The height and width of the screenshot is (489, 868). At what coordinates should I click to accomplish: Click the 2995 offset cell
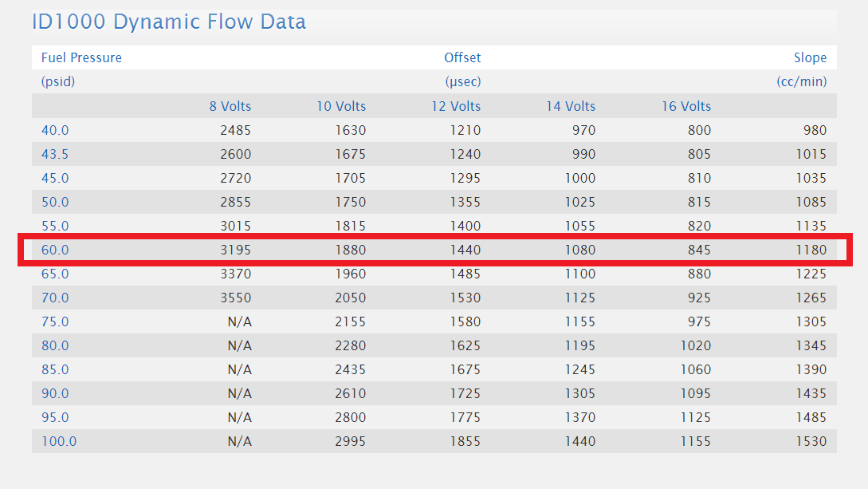point(350,441)
